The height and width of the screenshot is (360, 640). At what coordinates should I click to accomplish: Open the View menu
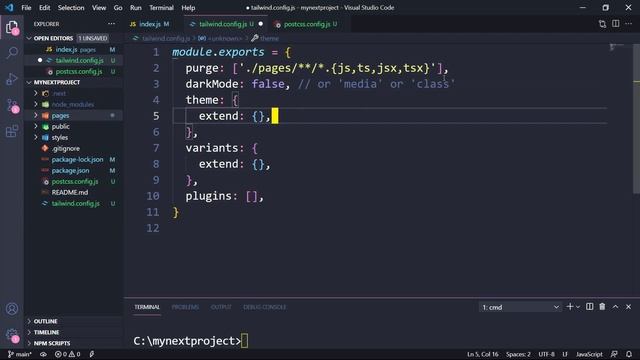(x=99, y=8)
